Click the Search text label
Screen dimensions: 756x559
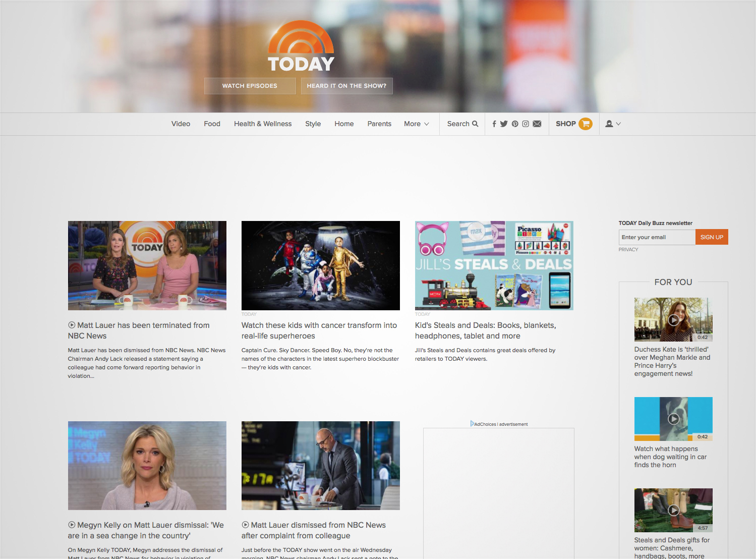(458, 124)
